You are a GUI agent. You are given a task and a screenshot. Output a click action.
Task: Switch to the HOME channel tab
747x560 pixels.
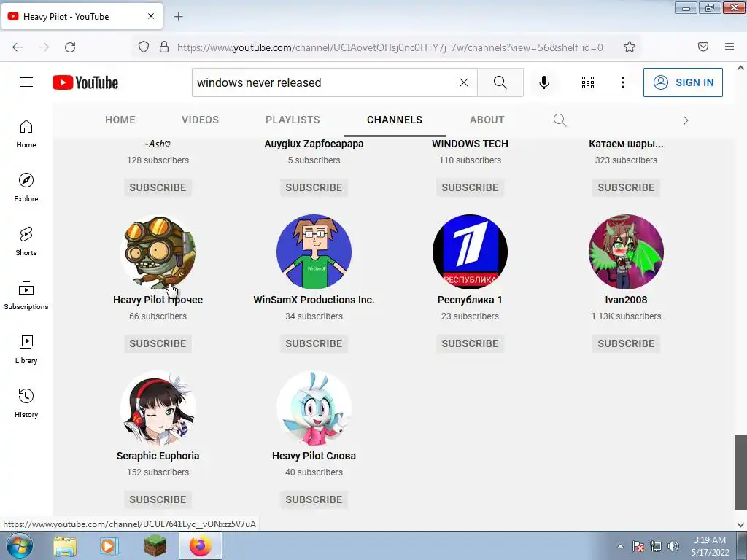tap(120, 120)
